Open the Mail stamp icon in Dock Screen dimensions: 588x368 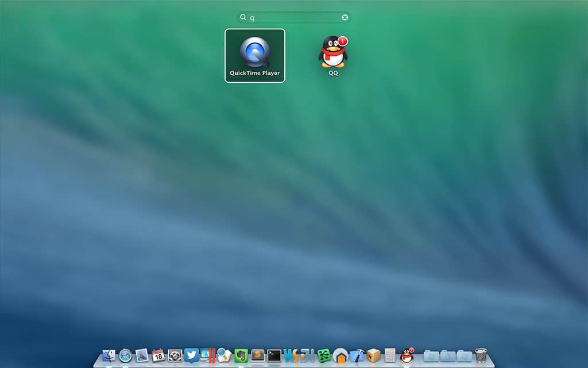(x=142, y=355)
